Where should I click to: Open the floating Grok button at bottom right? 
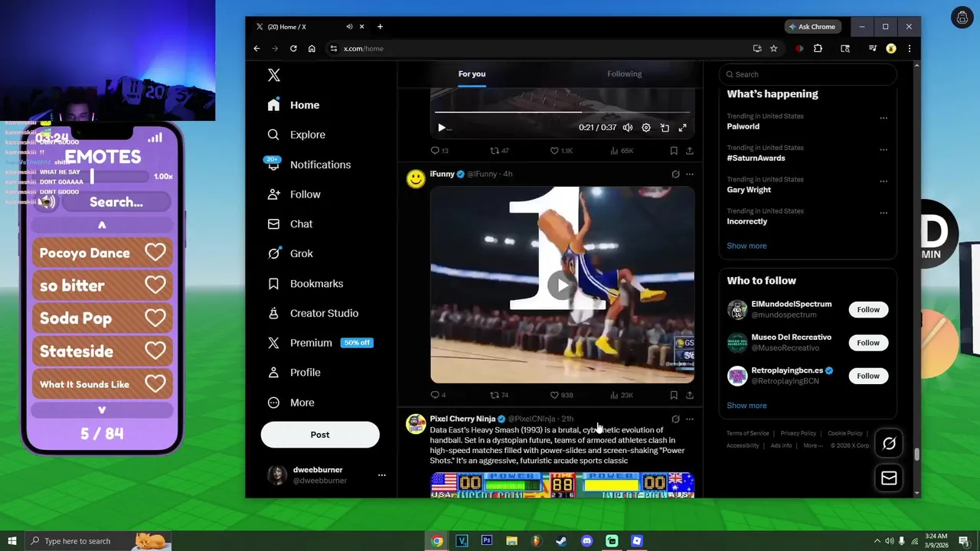(x=889, y=444)
